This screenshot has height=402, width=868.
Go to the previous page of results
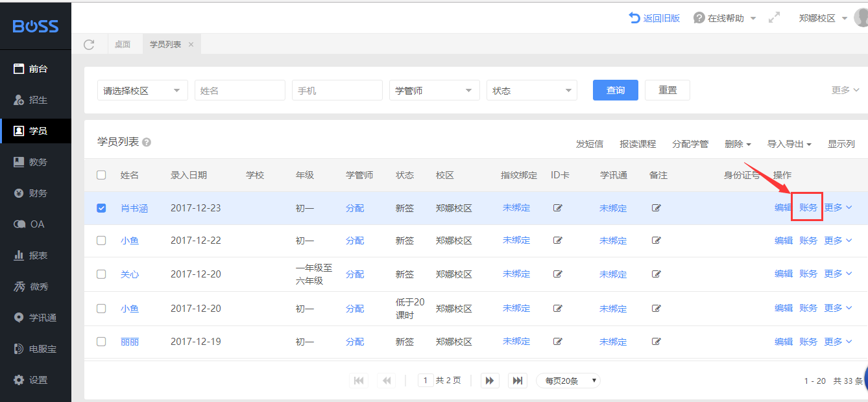click(387, 381)
